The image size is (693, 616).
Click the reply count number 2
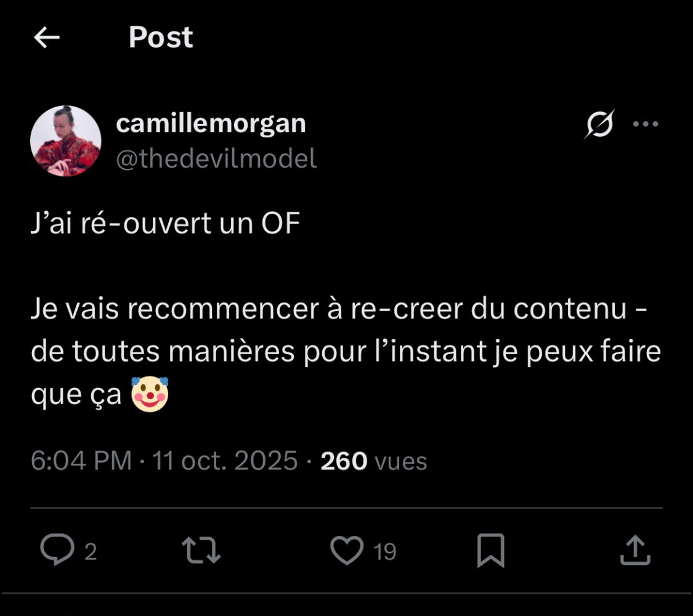point(91,552)
